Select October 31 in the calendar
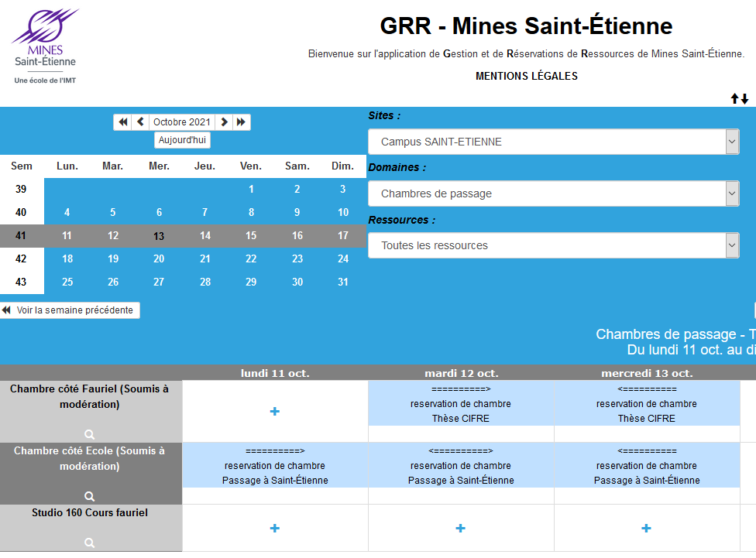The image size is (756, 558). (x=343, y=282)
